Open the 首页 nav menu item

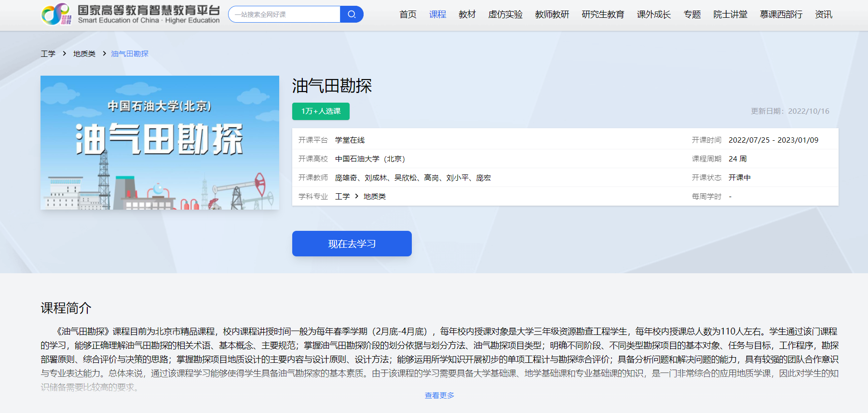point(407,14)
